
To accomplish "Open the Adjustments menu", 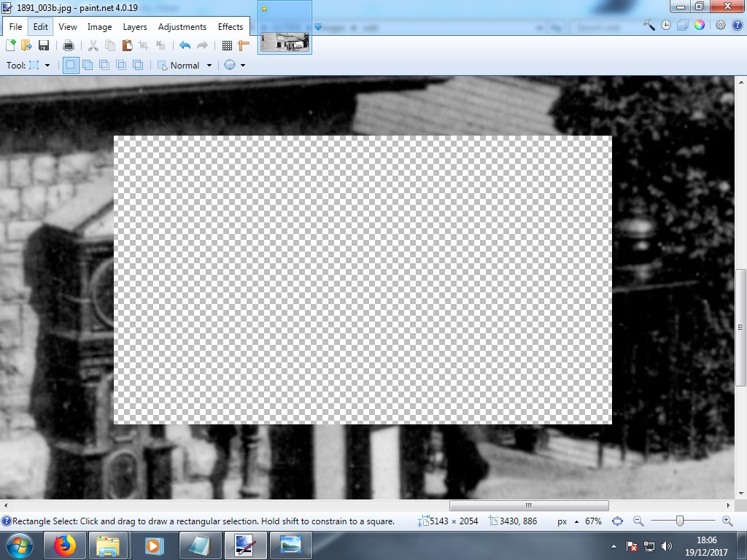I will pyautogui.click(x=182, y=26).
